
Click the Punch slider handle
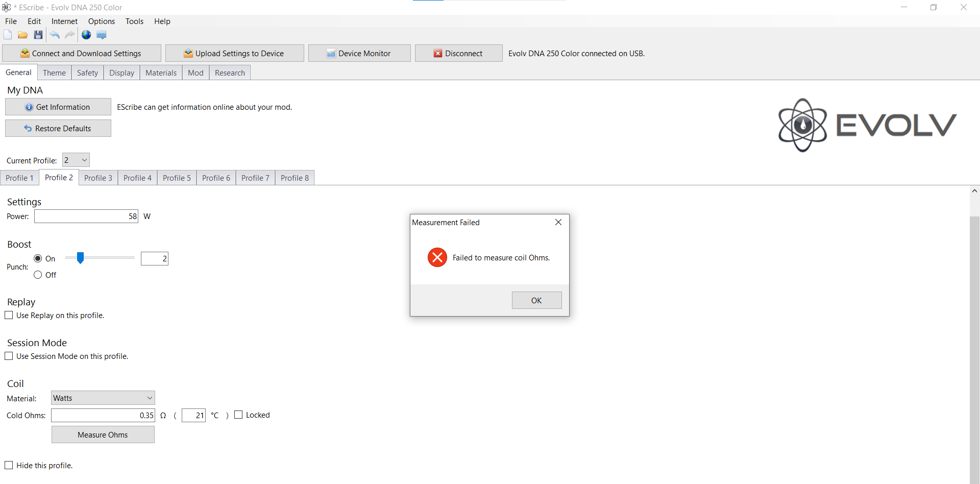(80, 258)
